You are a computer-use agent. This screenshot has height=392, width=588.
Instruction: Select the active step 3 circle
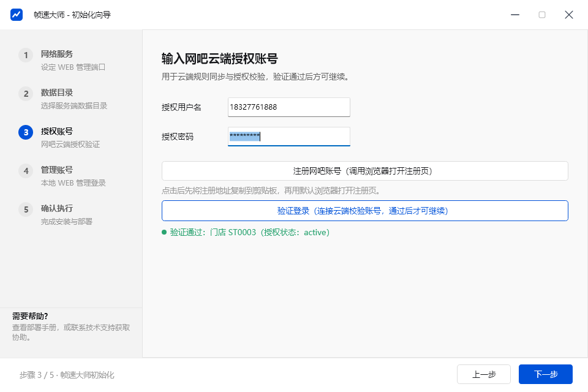(x=26, y=132)
